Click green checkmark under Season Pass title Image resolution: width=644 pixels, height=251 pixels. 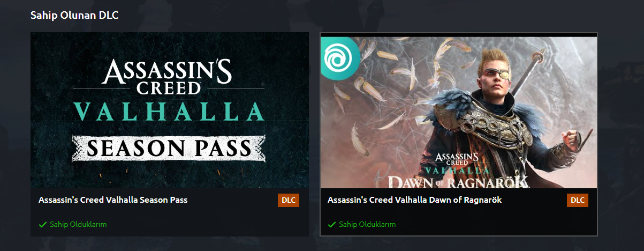pyautogui.click(x=43, y=224)
